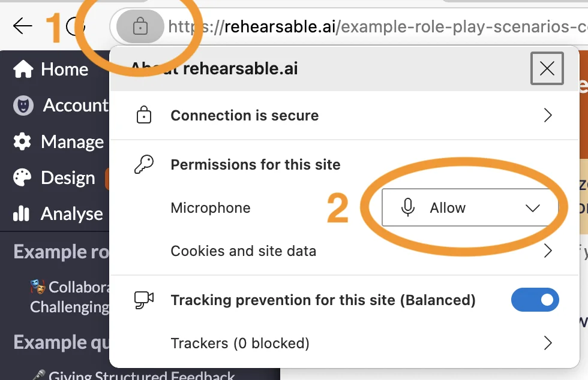Click the padlock site info icon

140,26
